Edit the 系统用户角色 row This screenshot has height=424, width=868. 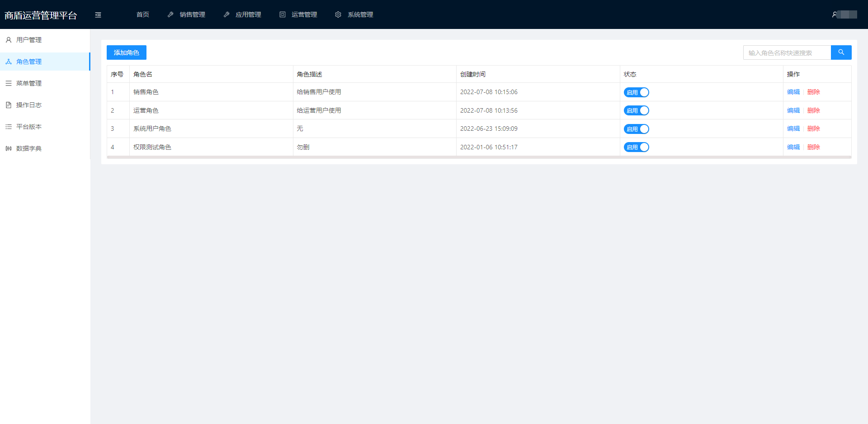793,129
